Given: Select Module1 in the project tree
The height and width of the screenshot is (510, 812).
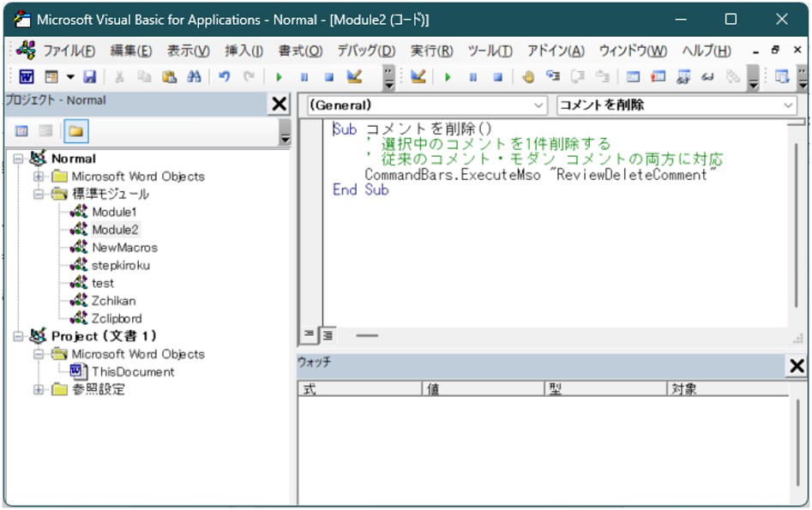Looking at the screenshot, I should coord(114,212).
